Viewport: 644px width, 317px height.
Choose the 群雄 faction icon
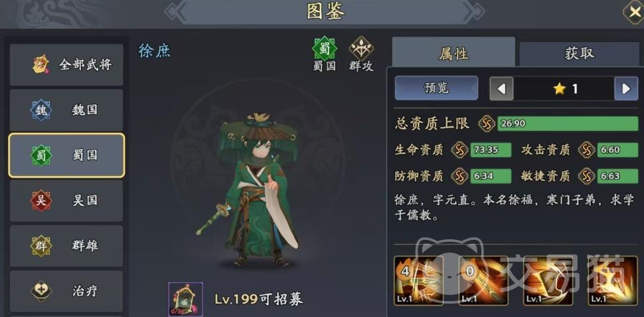point(41,246)
